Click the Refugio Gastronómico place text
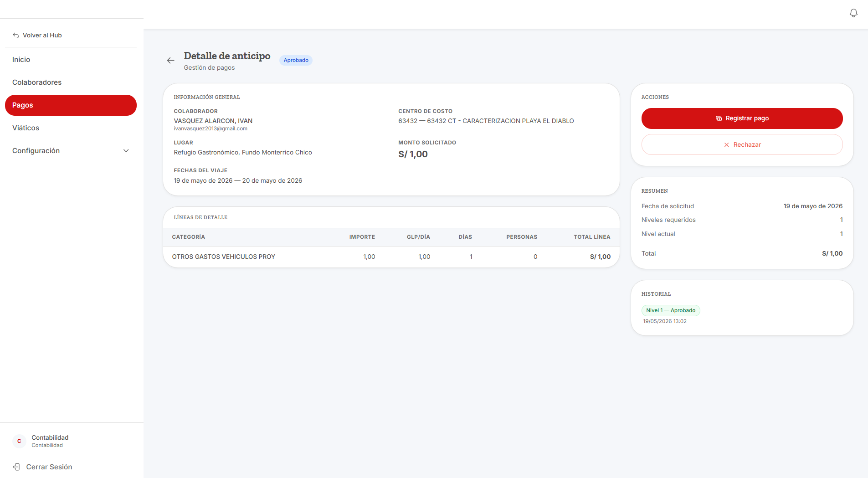 (243, 152)
